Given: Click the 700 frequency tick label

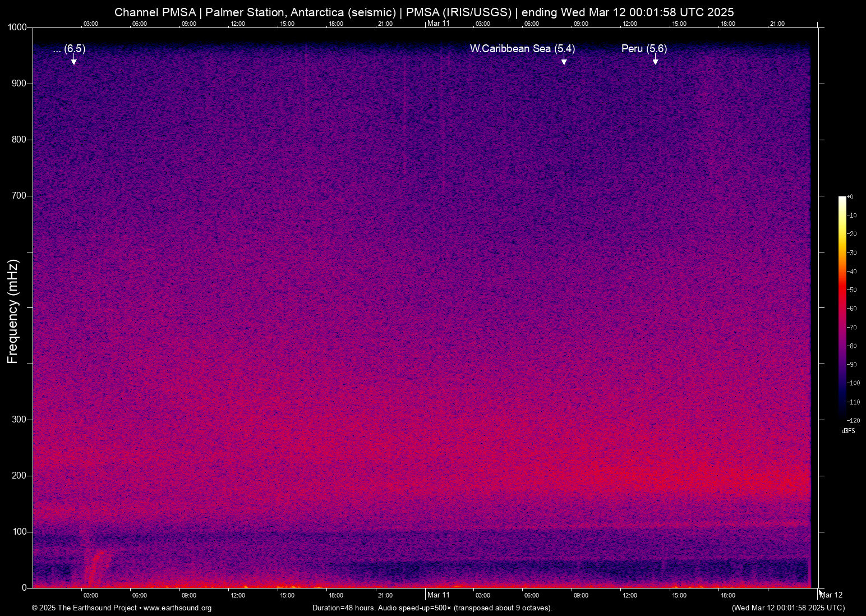Looking at the screenshot, I should click(x=19, y=196).
